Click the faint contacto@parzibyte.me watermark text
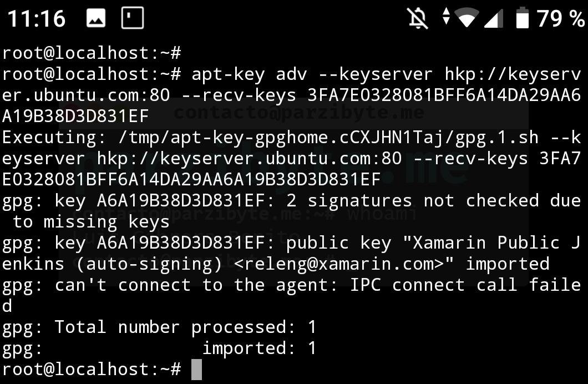The width and height of the screenshot is (588, 384). (x=300, y=113)
